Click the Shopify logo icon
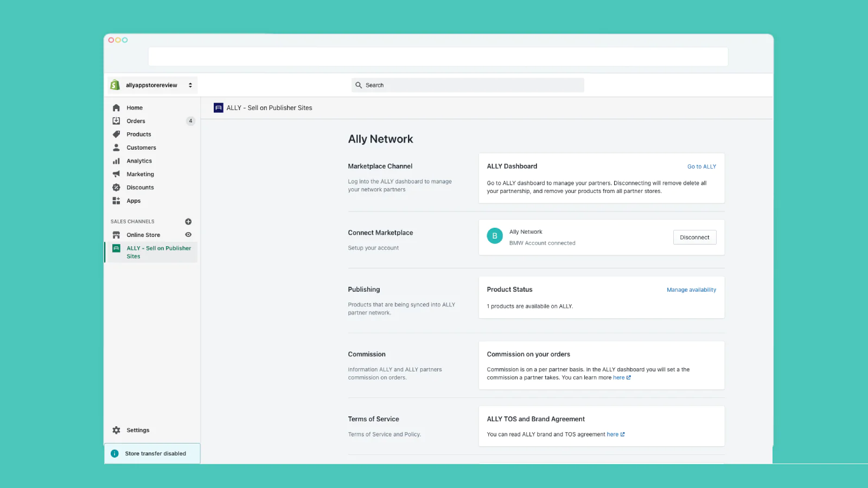The width and height of the screenshot is (868, 488). tap(115, 85)
